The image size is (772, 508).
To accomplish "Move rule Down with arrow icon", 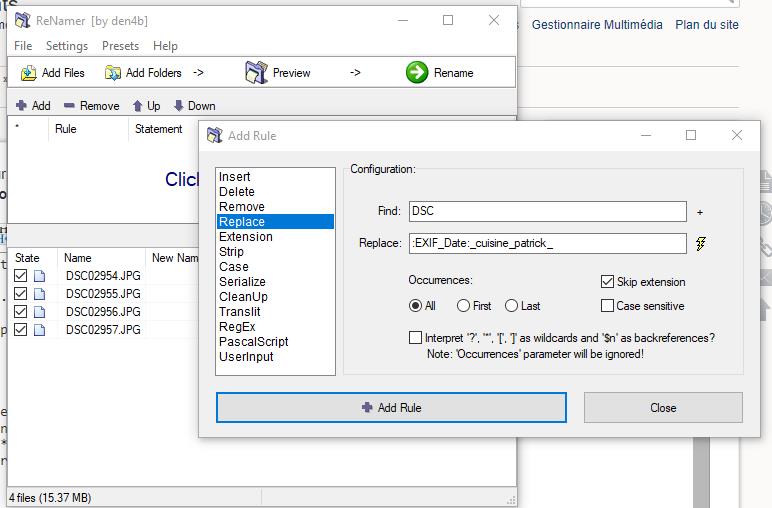I will pos(179,105).
